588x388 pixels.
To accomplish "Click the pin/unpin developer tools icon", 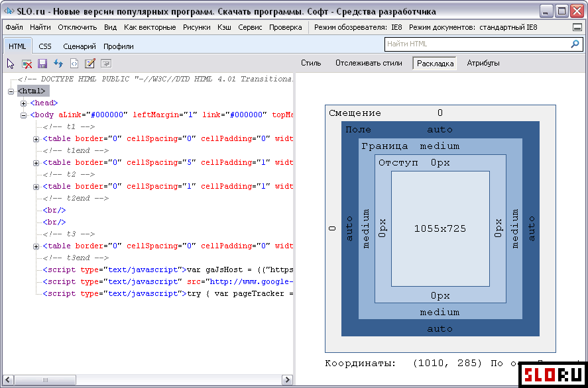I will pyautogui.click(x=577, y=27).
